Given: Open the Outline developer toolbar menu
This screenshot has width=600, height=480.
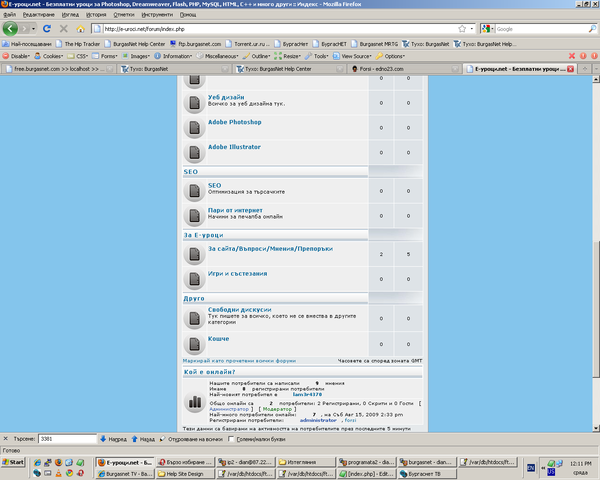Looking at the screenshot, I should pos(256,56).
